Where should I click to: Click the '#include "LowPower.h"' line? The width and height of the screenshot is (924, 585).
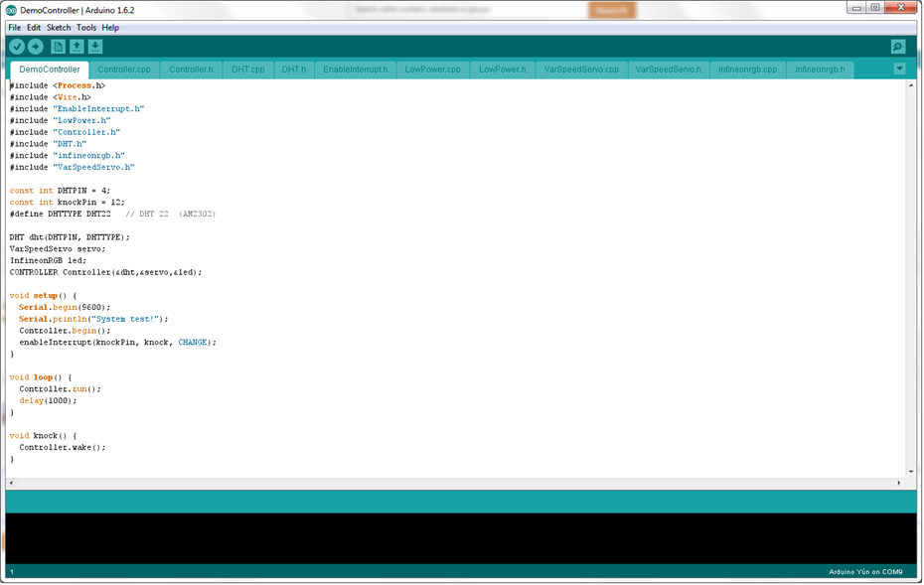[60, 121]
